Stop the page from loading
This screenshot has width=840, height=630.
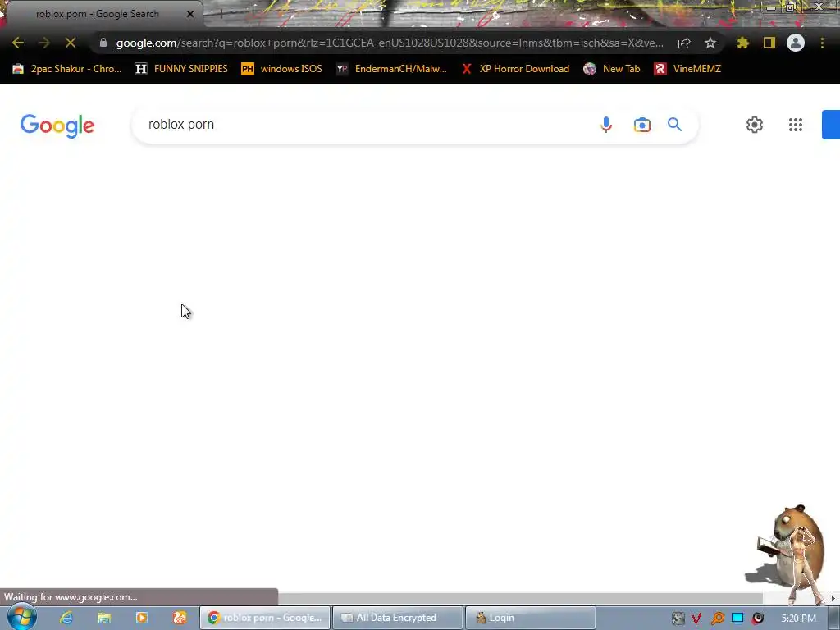pyautogui.click(x=71, y=43)
